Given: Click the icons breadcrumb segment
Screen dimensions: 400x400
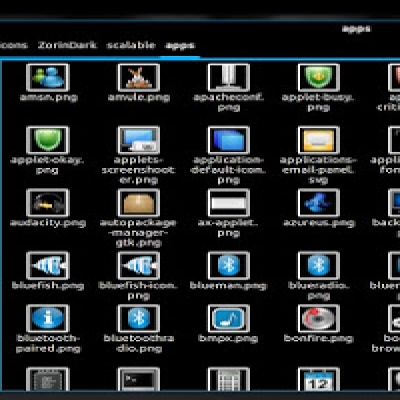Looking at the screenshot, I should point(13,45).
